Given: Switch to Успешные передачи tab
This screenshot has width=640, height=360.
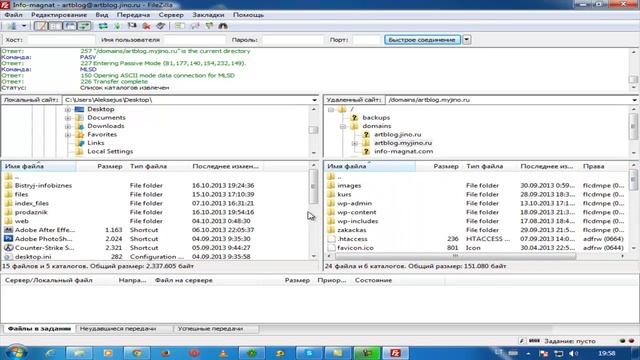Looking at the screenshot, I should (210, 329).
